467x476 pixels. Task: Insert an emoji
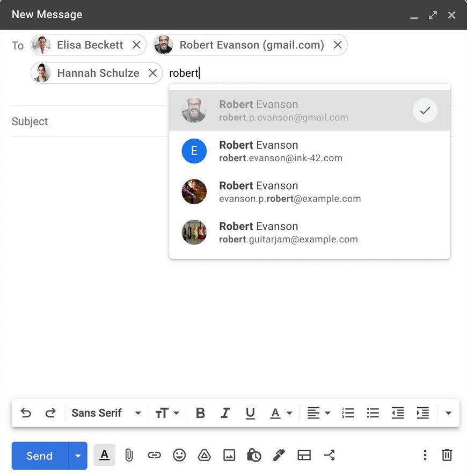point(179,455)
